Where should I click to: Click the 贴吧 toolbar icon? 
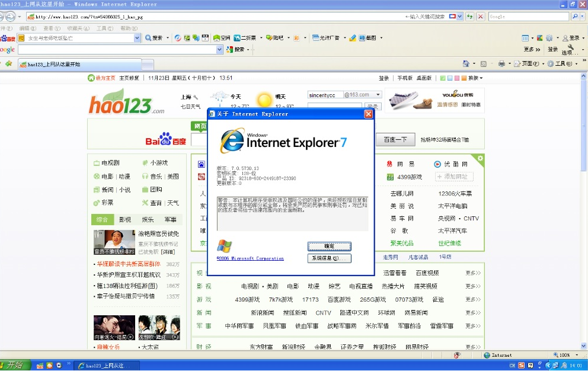tap(275, 38)
